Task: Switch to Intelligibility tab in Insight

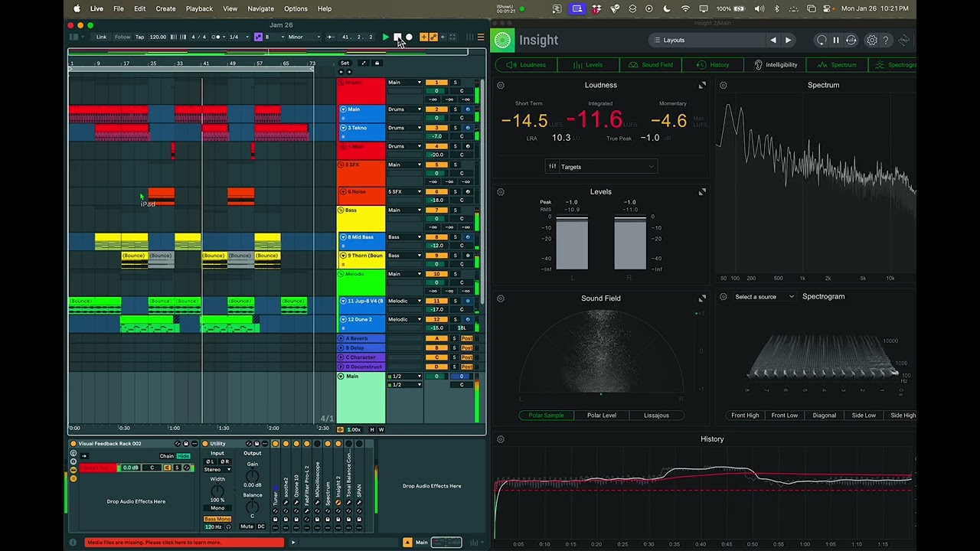Action: (x=776, y=65)
